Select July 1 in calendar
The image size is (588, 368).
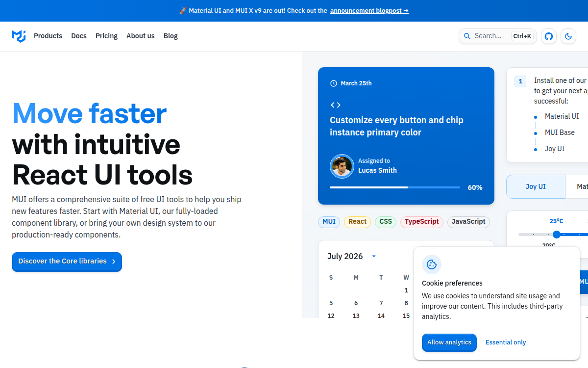[x=406, y=290]
